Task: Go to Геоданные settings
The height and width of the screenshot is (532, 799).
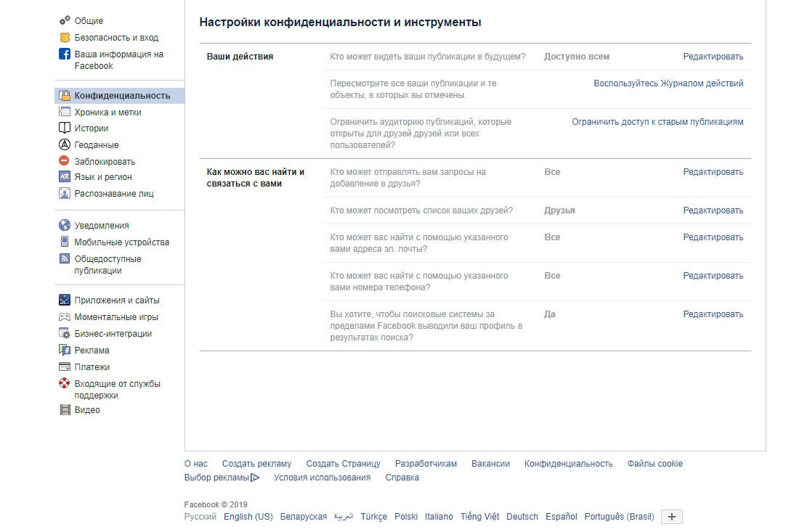Action: [x=97, y=145]
